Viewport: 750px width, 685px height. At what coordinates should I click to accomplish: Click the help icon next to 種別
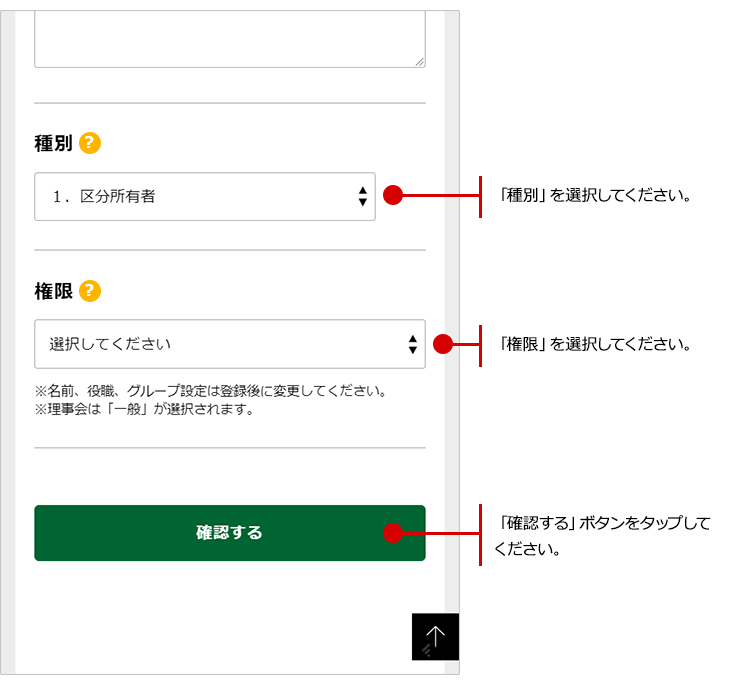90,143
